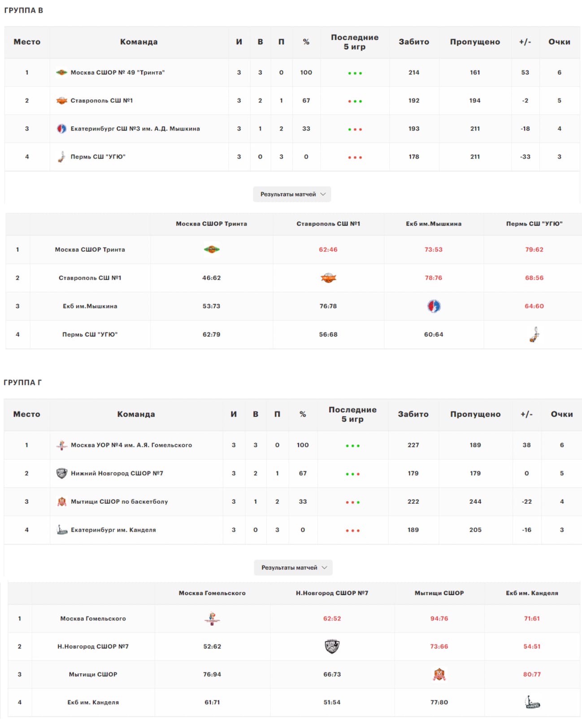The image size is (582, 728).
Task: Click the Trinta logo in the Group В results grid
Action: [212, 250]
